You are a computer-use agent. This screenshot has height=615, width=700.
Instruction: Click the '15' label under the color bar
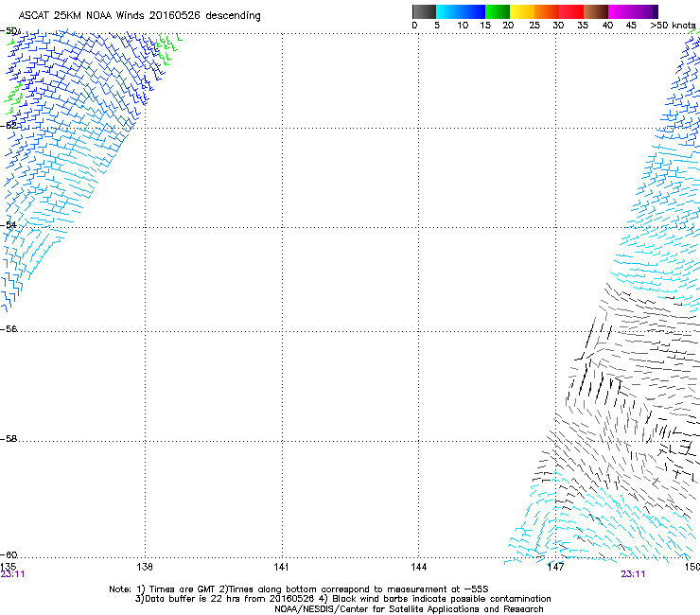tap(485, 26)
